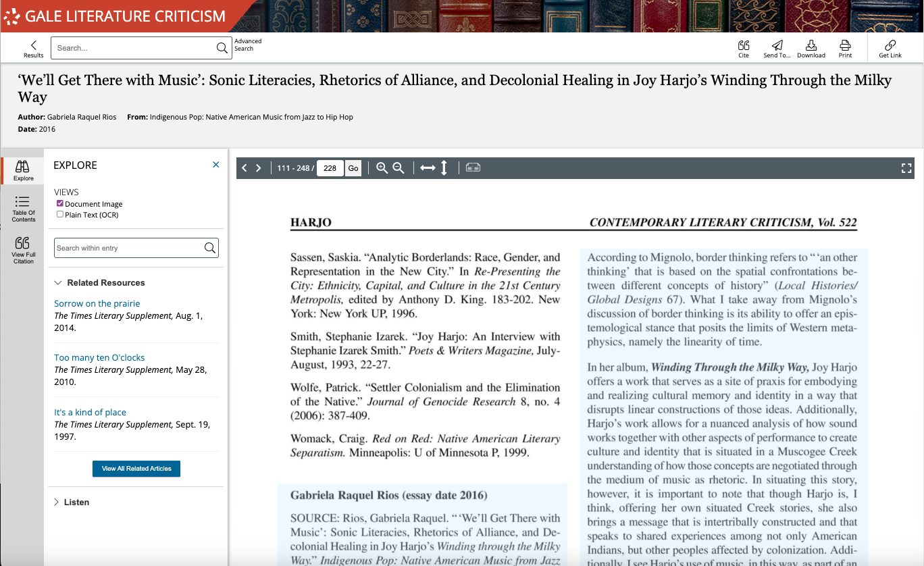This screenshot has height=566, width=924.
Task: Click 'Contemporary Literary Criticism, Vol. 522' header
Action: 723,222
